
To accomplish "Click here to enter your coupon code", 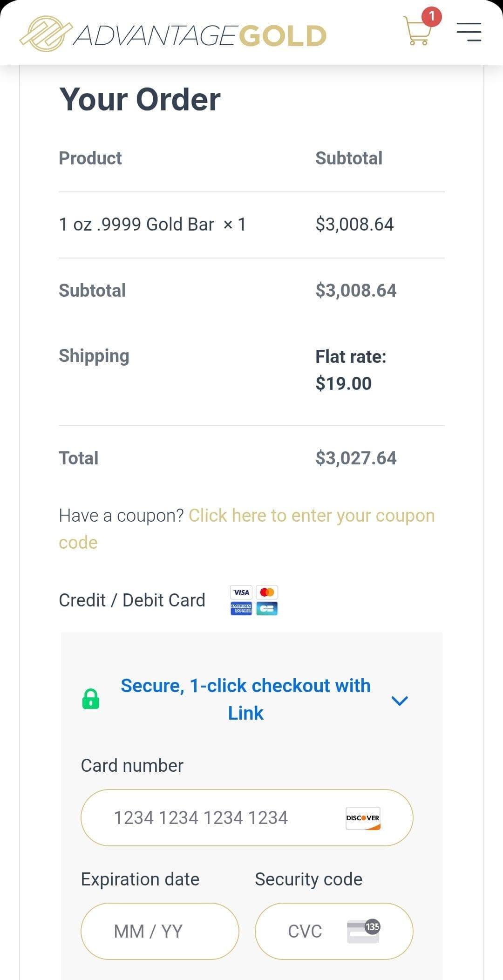I will 311,516.
